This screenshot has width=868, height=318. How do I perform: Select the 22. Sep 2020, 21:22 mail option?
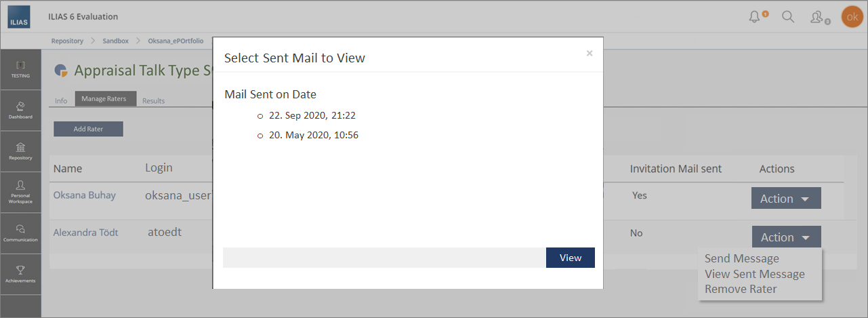point(260,117)
